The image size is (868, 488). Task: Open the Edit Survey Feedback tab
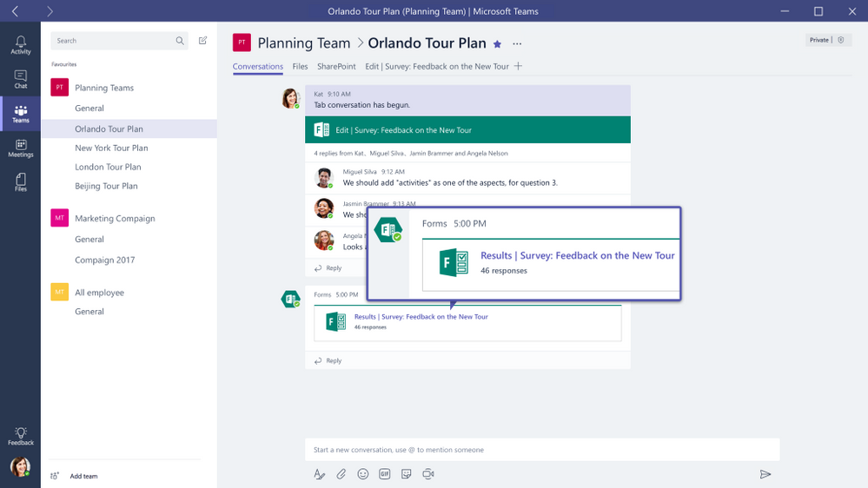(437, 66)
